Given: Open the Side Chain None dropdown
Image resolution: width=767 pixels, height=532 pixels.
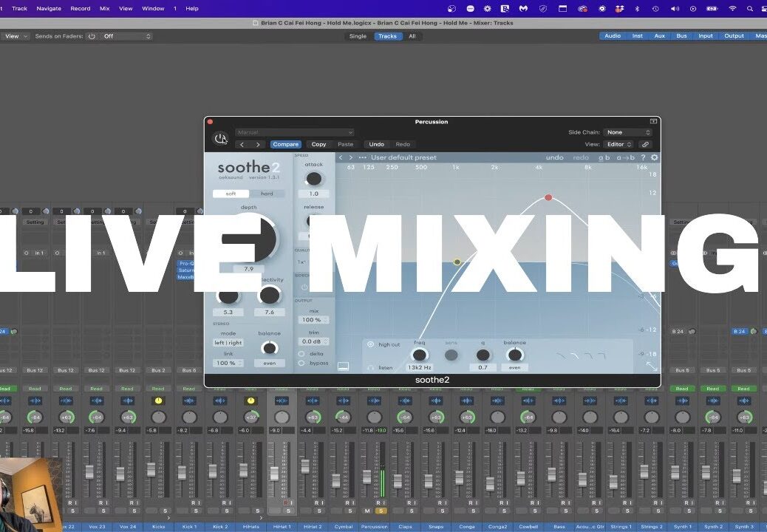Looking at the screenshot, I should click(x=628, y=132).
